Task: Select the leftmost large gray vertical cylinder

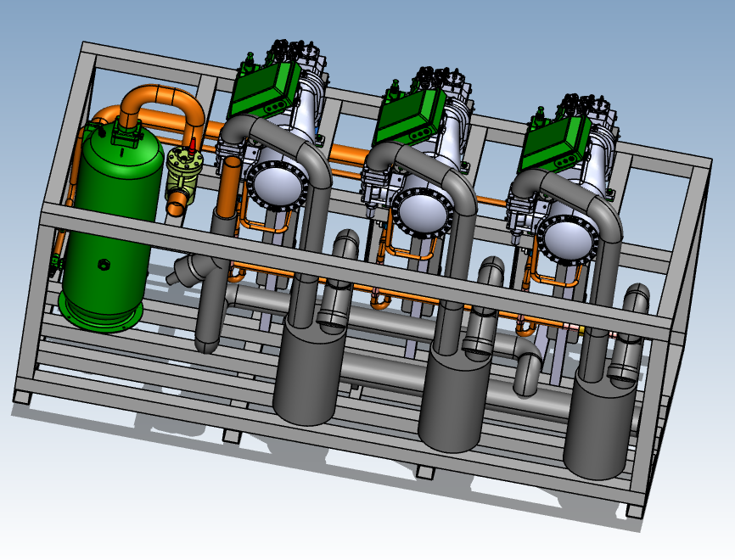Action: pyautogui.click(x=309, y=371)
